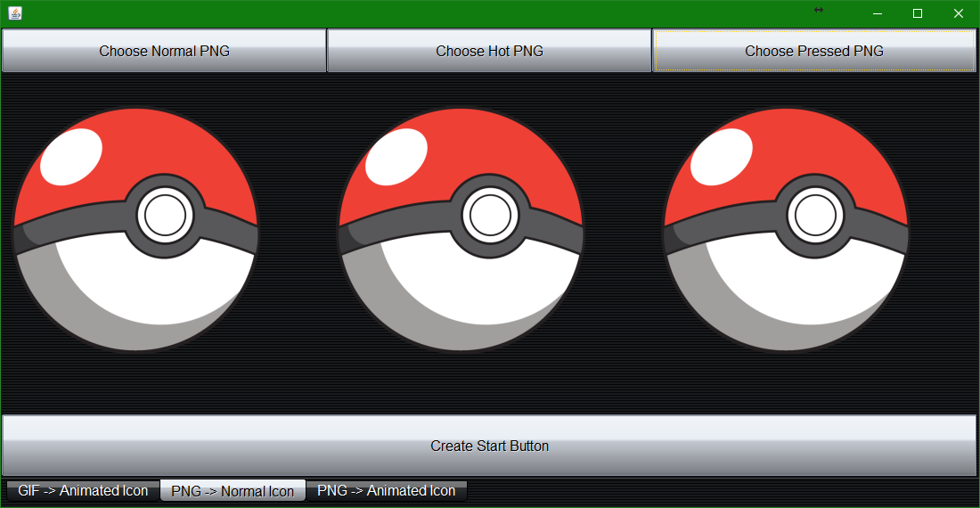Click the Java application icon in title bar

pos(15,13)
